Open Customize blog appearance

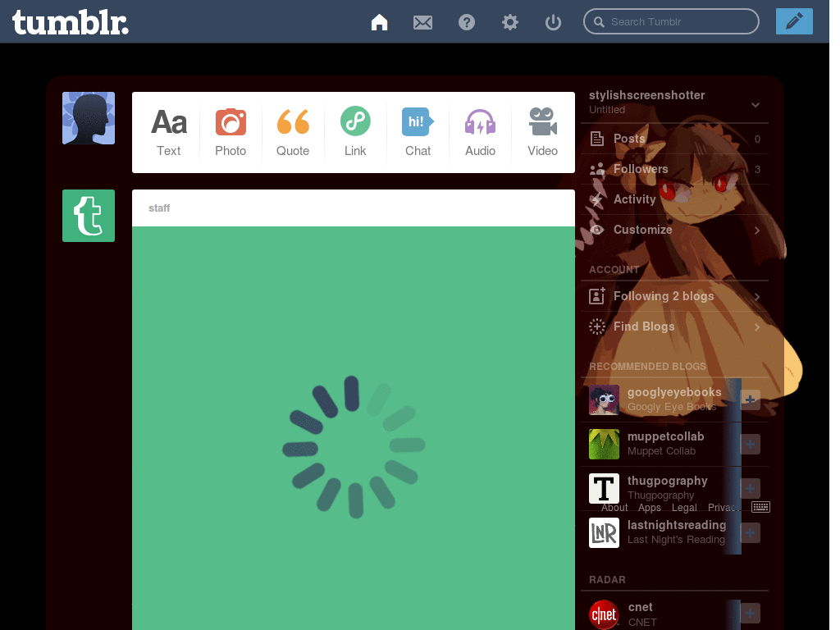point(674,230)
